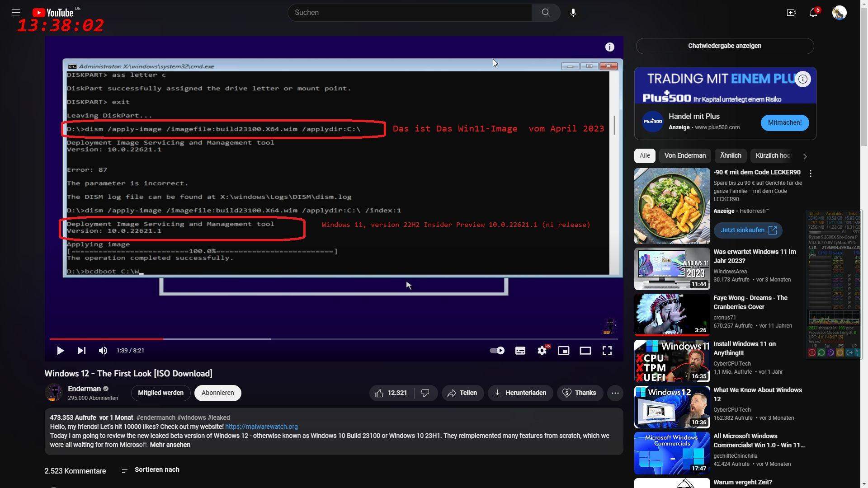Select the Alle filter chip
Screen dimensions: 868x488
tap(644, 155)
